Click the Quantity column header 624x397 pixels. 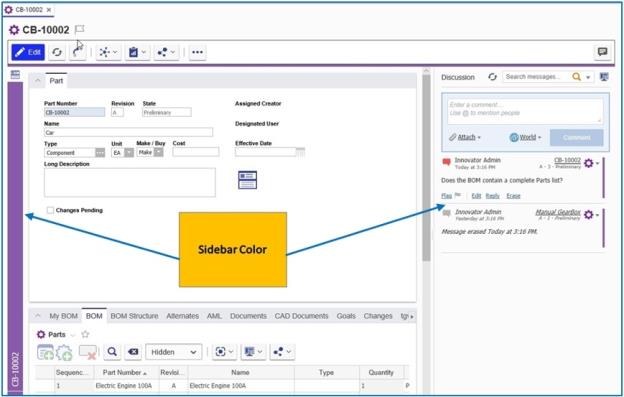tap(381, 372)
